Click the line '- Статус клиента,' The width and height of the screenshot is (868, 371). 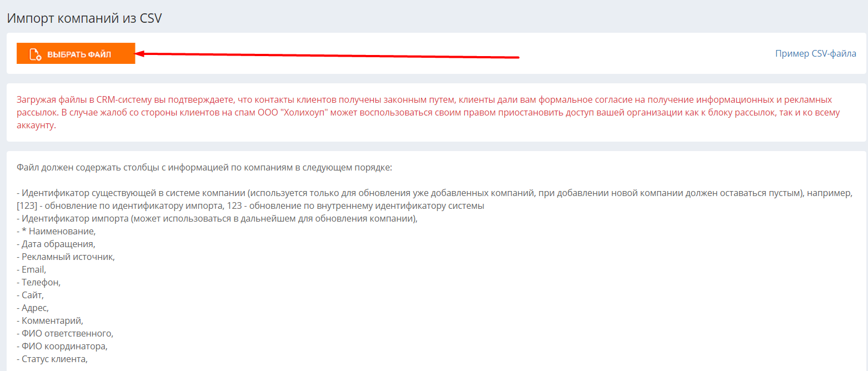[x=52, y=359]
